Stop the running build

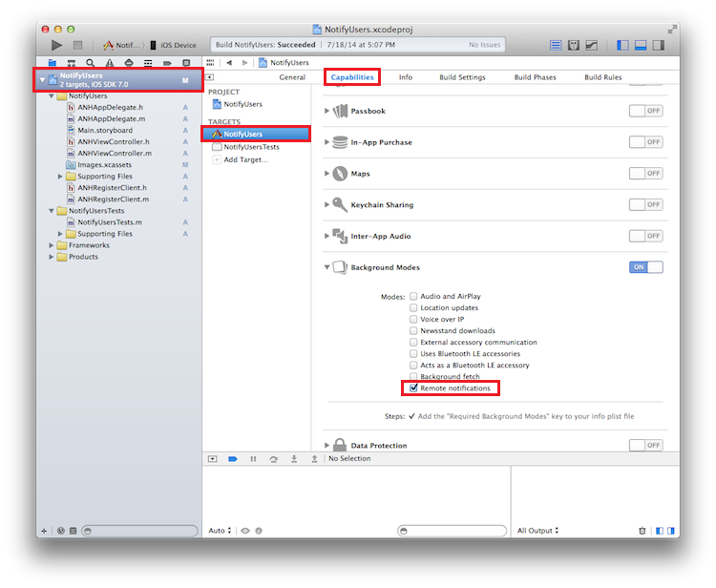tap(78, 45)
